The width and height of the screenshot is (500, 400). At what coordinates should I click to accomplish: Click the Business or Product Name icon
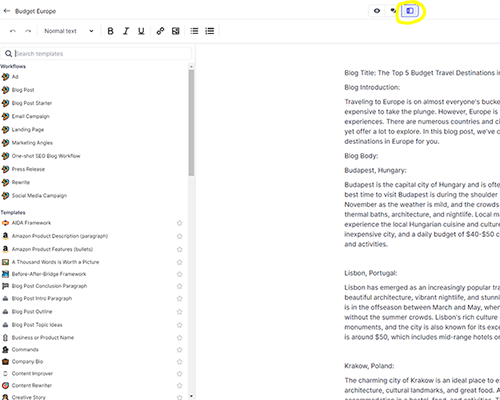[5, 337]
